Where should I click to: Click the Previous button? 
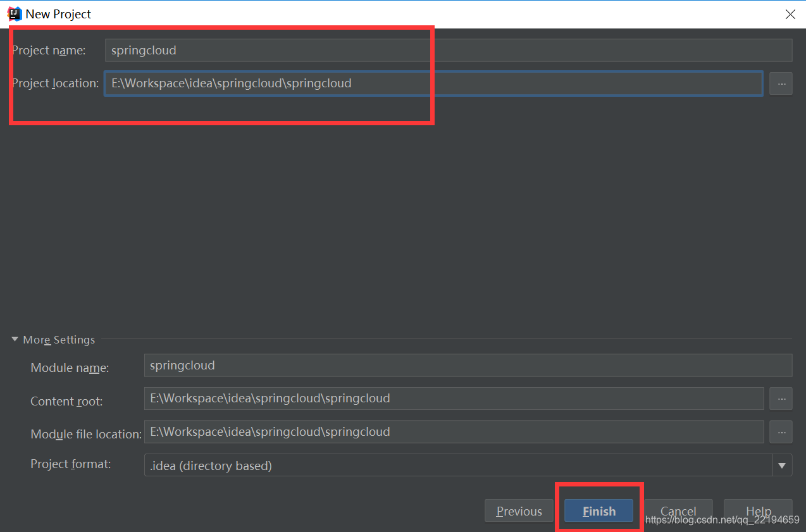point(519,511)
